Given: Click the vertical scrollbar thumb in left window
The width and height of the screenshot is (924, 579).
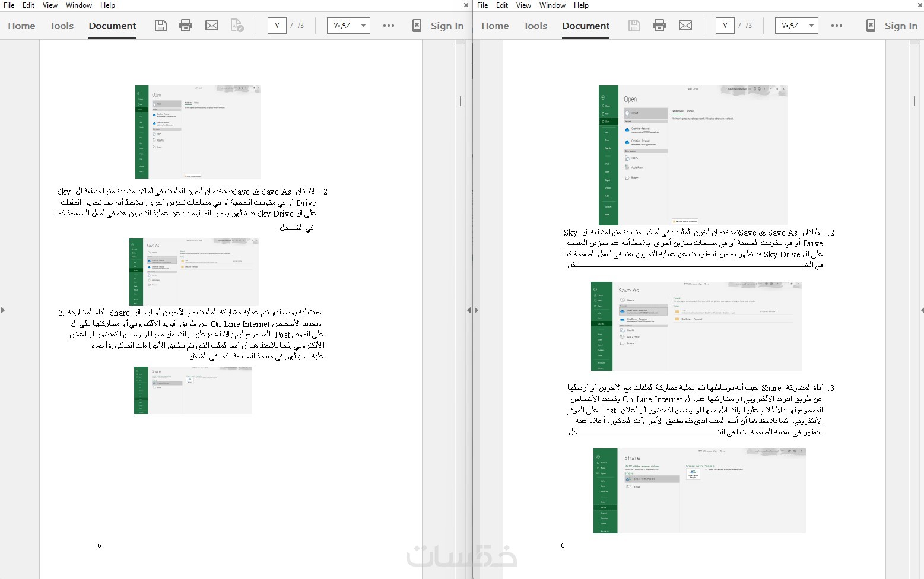Looking at the screenshot, I should coord(461,101).
